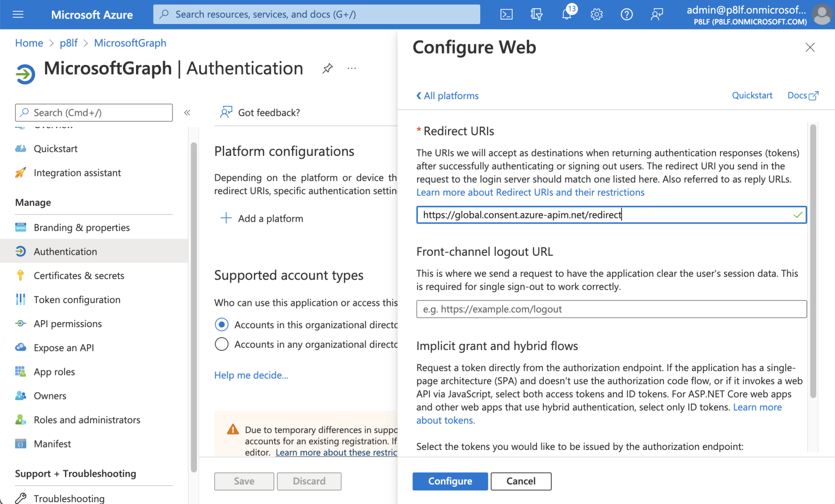
Task: Open Cloud Shell from the top bar
Action: click(506, 15)
